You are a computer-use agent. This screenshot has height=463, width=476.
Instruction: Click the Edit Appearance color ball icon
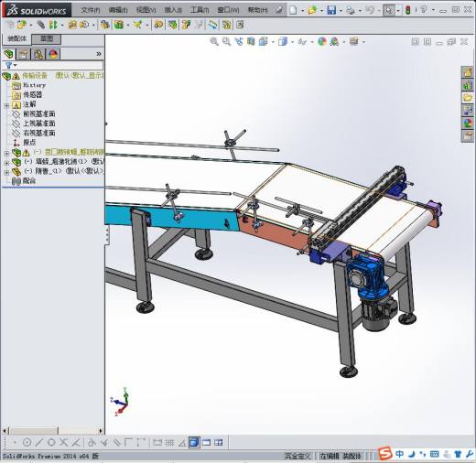322,41
